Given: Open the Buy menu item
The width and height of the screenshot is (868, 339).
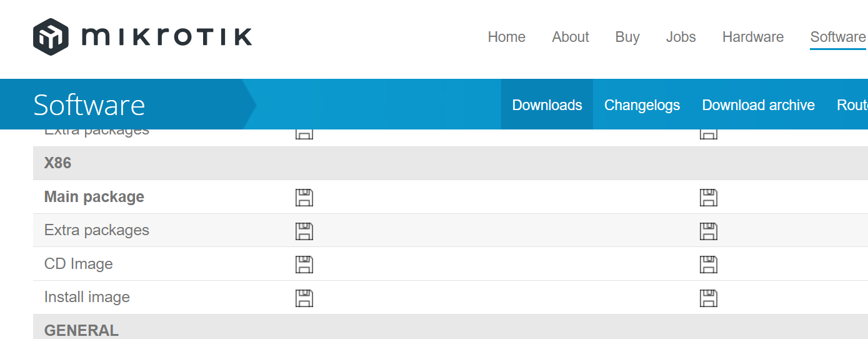Looking at the screenshot, I should click(627, 37).
